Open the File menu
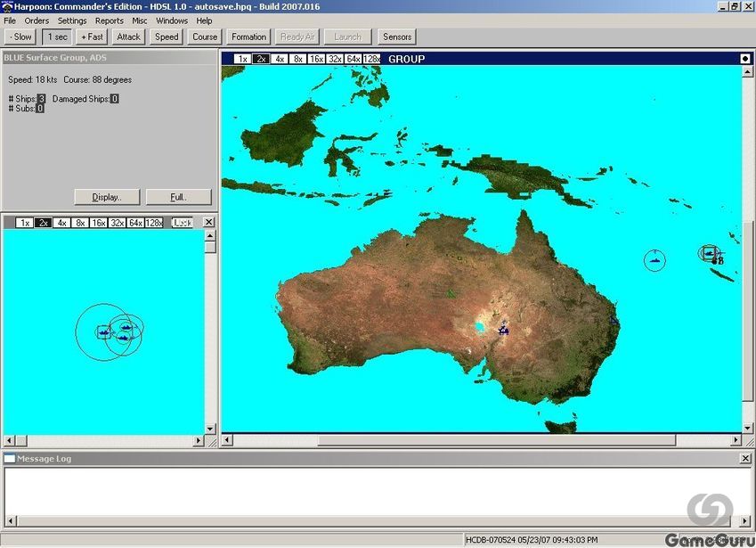 (x=10, y=20)
